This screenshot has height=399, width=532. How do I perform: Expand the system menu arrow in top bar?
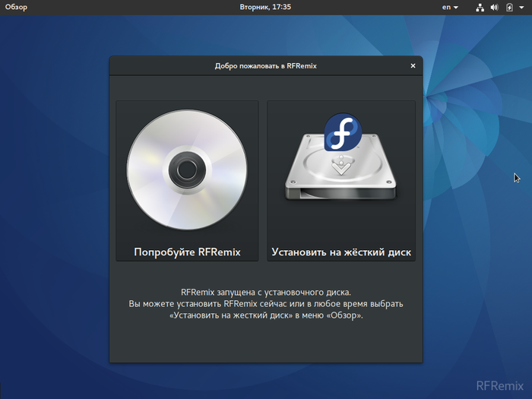pos(520,8)
